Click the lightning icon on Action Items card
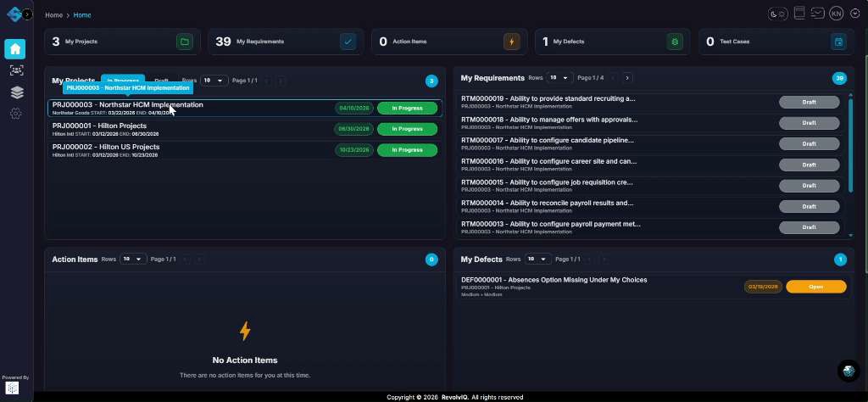This screenshot has height=402, width=868. tap(511, 42)
